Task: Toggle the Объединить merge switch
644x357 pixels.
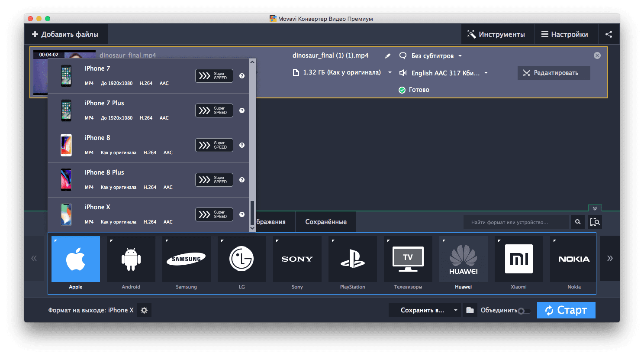Action: 524,311
